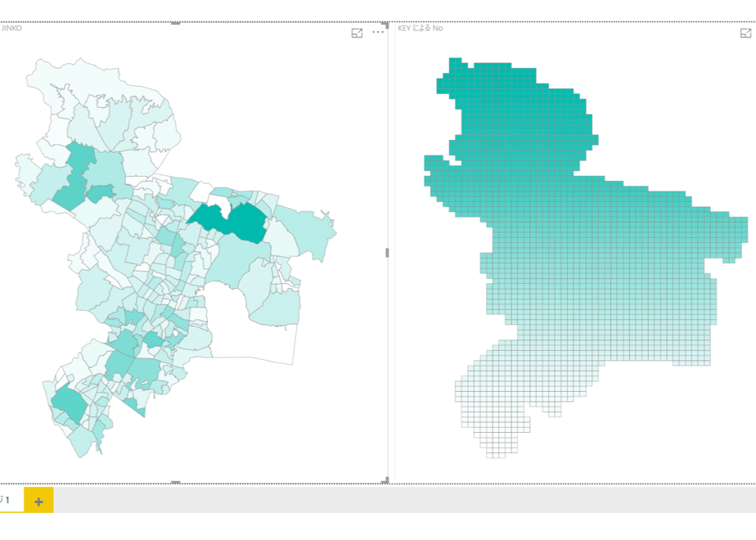Click the divider between the two visuals
Viewport: 756px width, 540px height.
(x=391, y=253)
